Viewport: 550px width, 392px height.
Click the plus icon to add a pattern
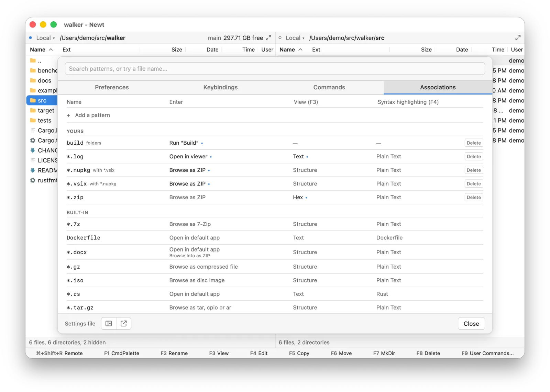(x=68, y=115)
